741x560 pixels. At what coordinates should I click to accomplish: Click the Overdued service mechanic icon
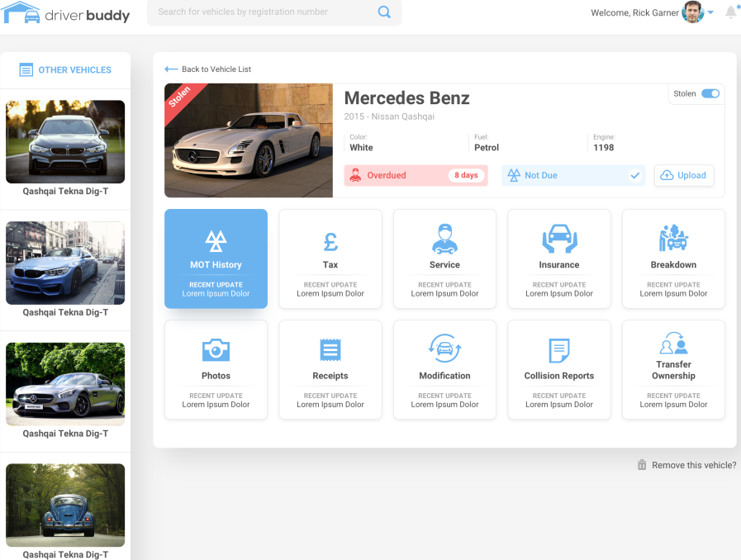click(355, 175)
